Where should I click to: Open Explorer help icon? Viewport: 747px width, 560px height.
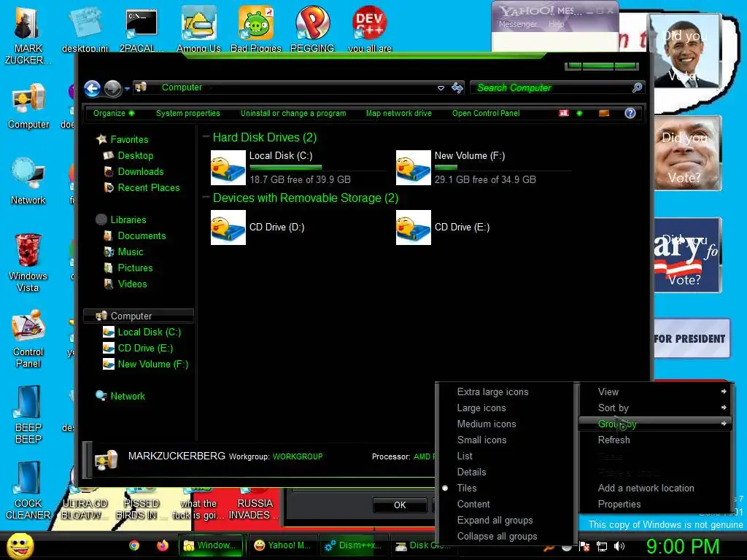coord(630,113)
